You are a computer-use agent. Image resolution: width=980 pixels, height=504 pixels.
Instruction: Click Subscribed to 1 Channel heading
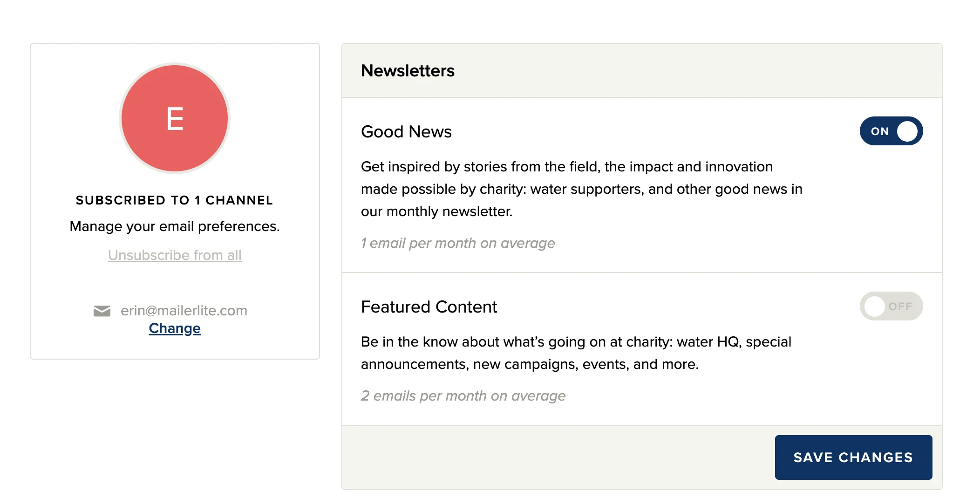(175, 200)
